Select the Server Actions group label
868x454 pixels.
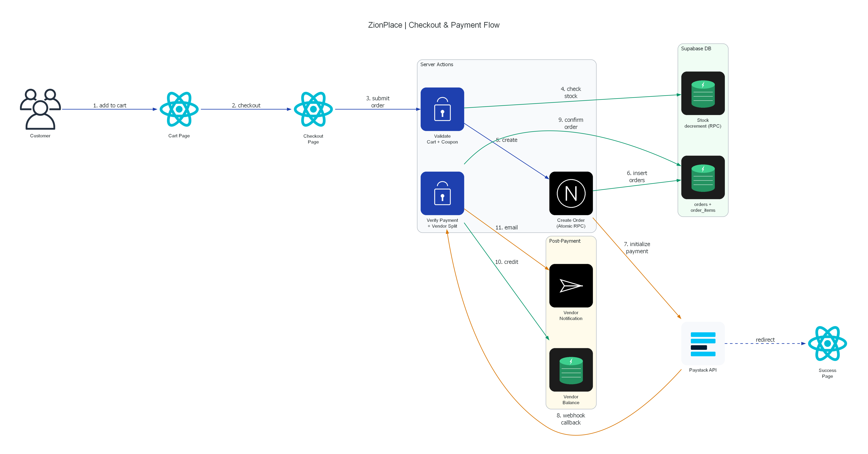click(437, 64)
